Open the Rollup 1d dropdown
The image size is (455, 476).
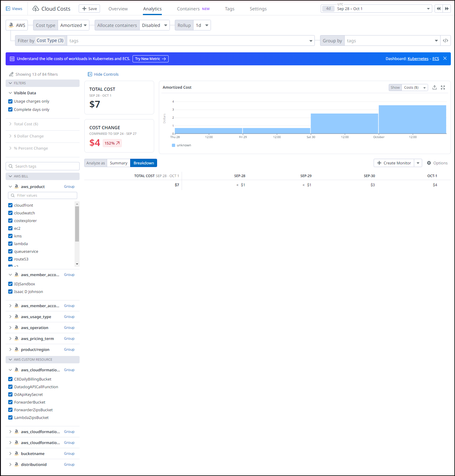coord(202,25)
